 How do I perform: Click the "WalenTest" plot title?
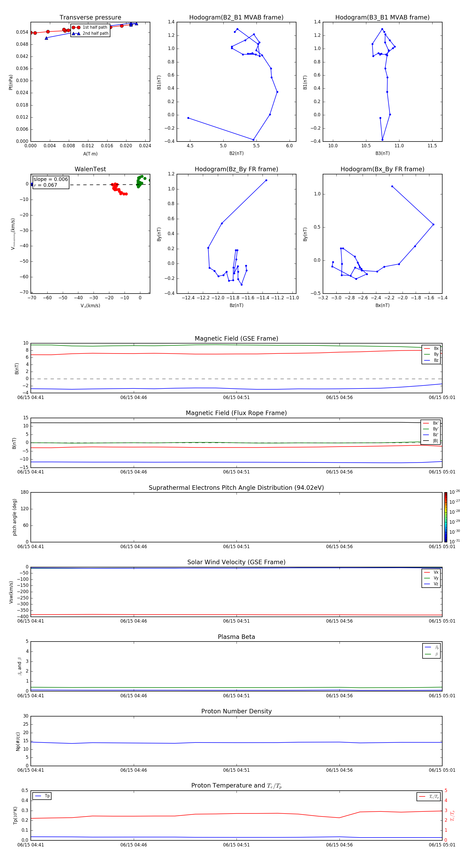90,169
